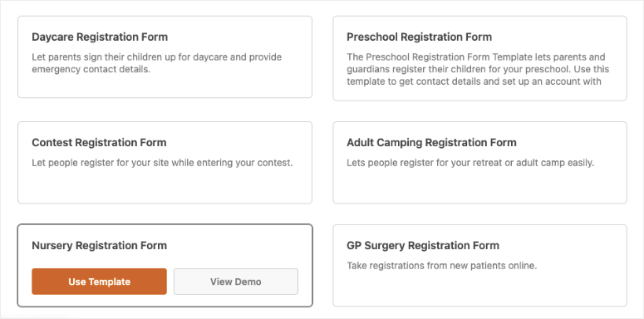Select the GP Surgery template card
The width and height of the screenshot is (644, 319).
click(x=479, y=265)
